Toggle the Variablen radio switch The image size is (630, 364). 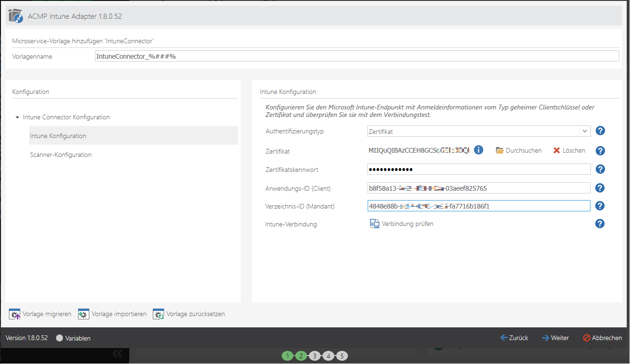tap(60, 338)
